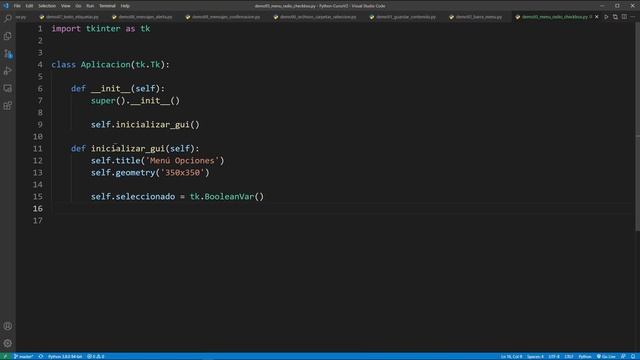
Task: Open the Selection menu
Action: pos(47,6)
